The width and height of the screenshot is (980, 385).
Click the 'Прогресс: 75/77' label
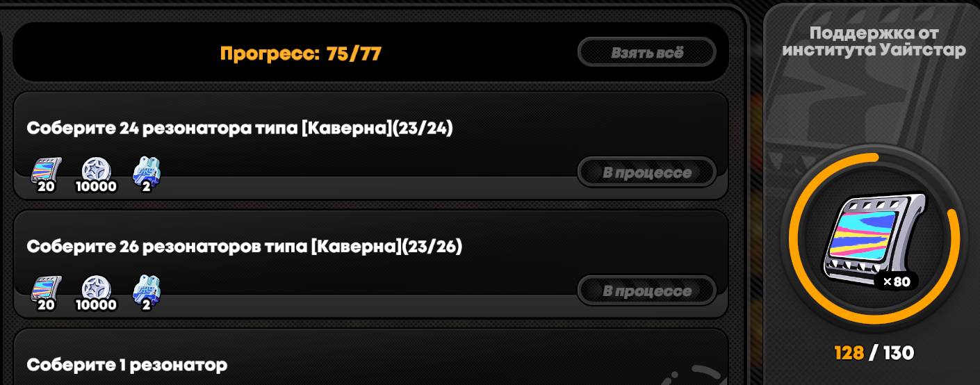[301, 54]
